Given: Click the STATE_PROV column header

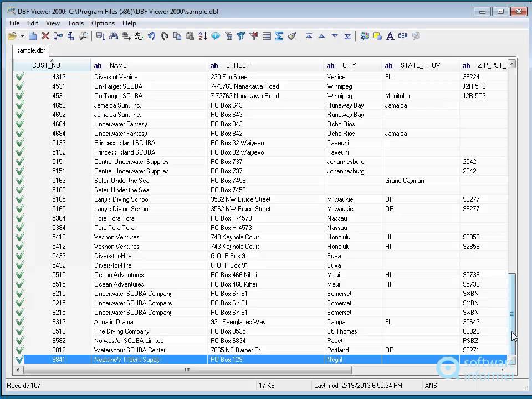Looking at the screenshot, I should pyautogui.click(x=421, y=65).
